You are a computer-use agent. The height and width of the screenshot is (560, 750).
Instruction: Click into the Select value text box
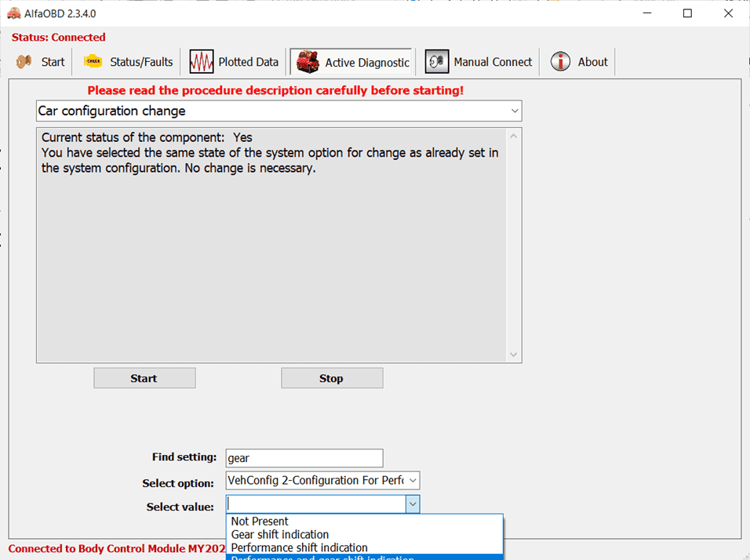click(316, 504)
